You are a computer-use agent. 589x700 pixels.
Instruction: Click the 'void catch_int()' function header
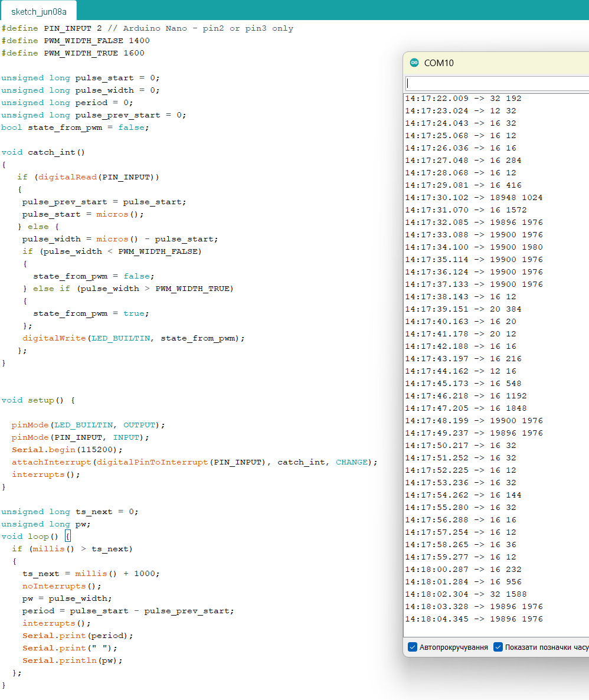(43, 152)
